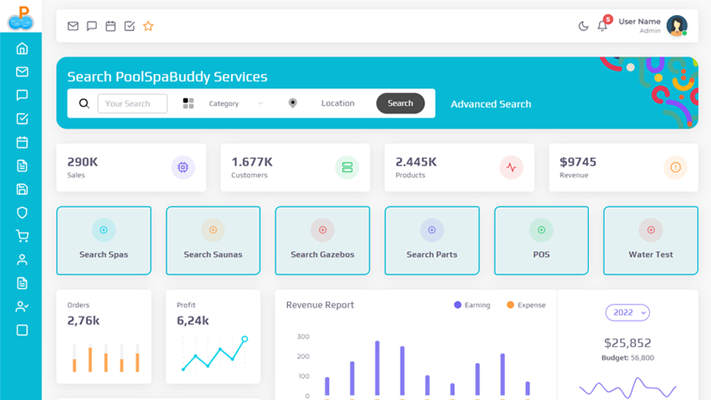Open the first document icon in sidebar
This screenshot has height=400, width=711.
point(22,166)
